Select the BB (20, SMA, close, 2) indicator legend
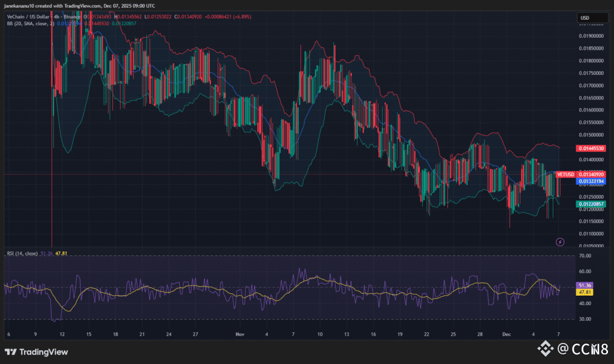Image resolution: width=614 pixels, height=364 pixels. tap(30, 23)
